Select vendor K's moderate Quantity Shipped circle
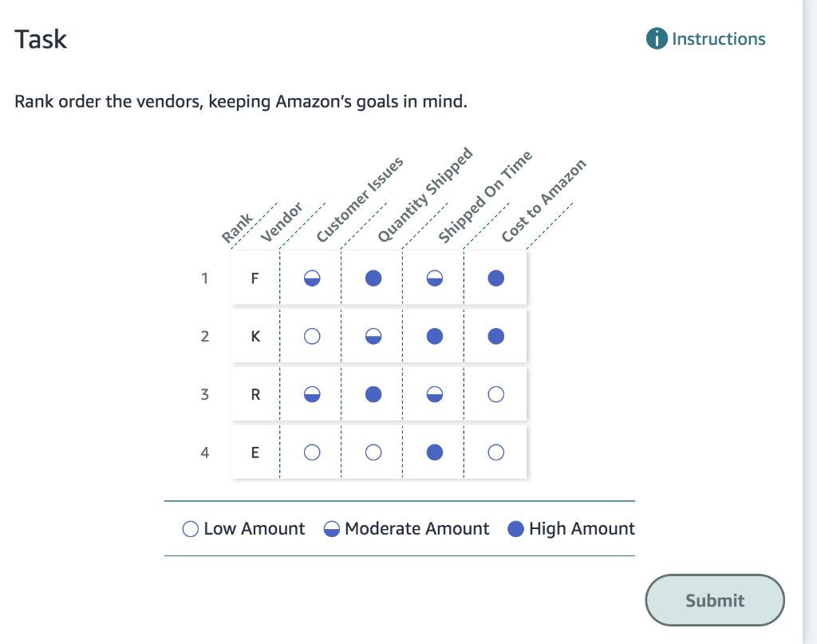 point(373,336)
